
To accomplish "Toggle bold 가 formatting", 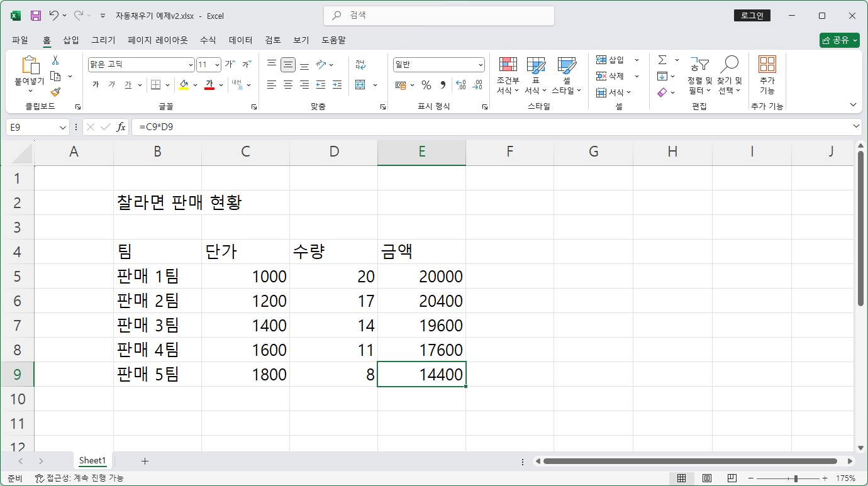I will click(x=96, y=84).
